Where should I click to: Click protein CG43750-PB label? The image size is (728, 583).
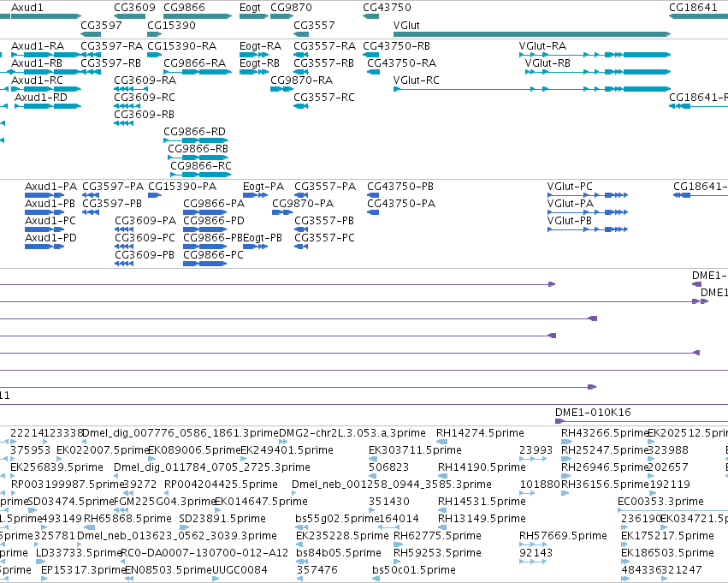coord(400,187)
